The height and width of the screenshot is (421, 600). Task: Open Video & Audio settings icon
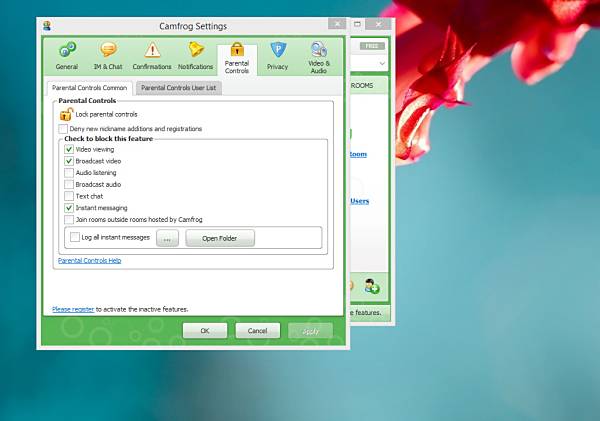tap(319, 49)
